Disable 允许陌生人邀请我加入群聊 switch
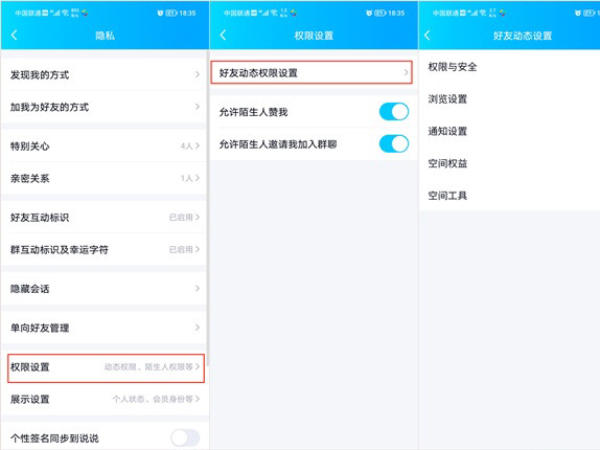The width and height of the screenshot is (600, 450). pyautogui.click(x=393, y=144)
